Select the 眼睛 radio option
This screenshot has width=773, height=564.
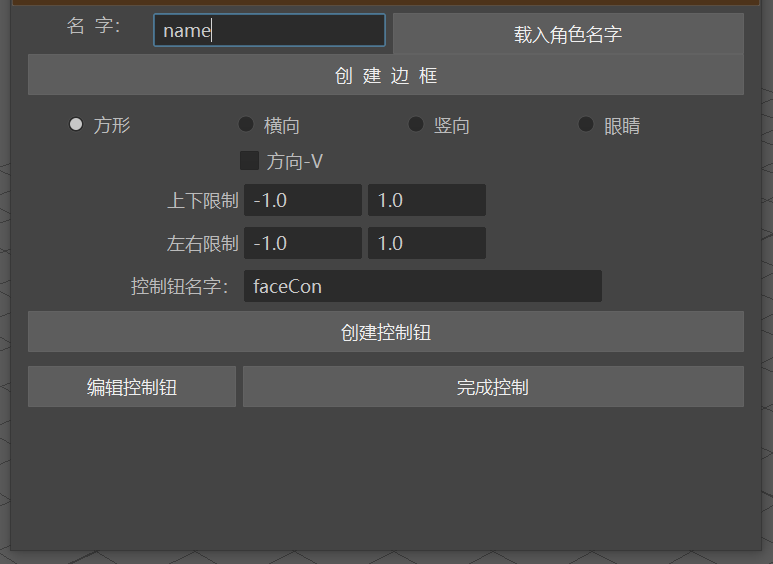pos(586,124)
